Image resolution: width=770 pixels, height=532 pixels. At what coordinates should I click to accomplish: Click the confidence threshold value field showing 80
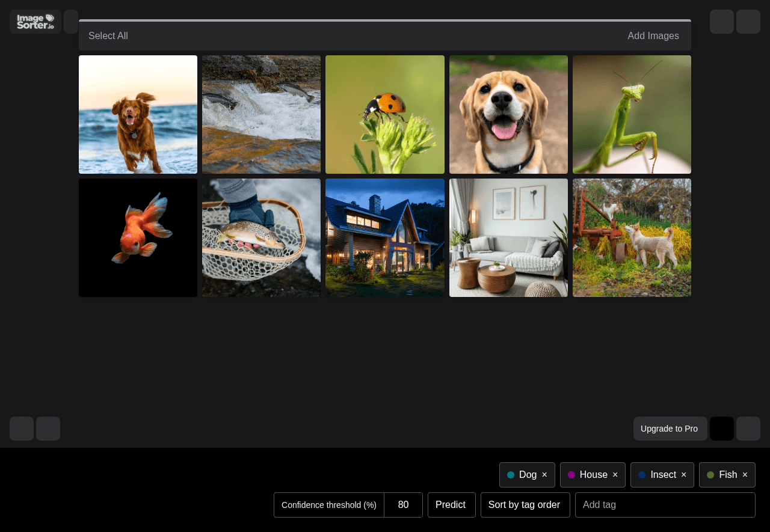point(403,505)
